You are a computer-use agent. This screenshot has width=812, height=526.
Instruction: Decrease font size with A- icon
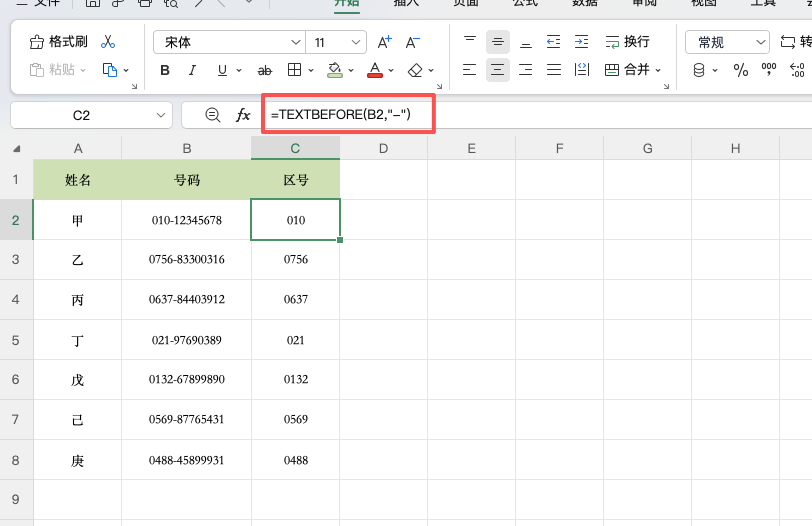click(413, 42)
